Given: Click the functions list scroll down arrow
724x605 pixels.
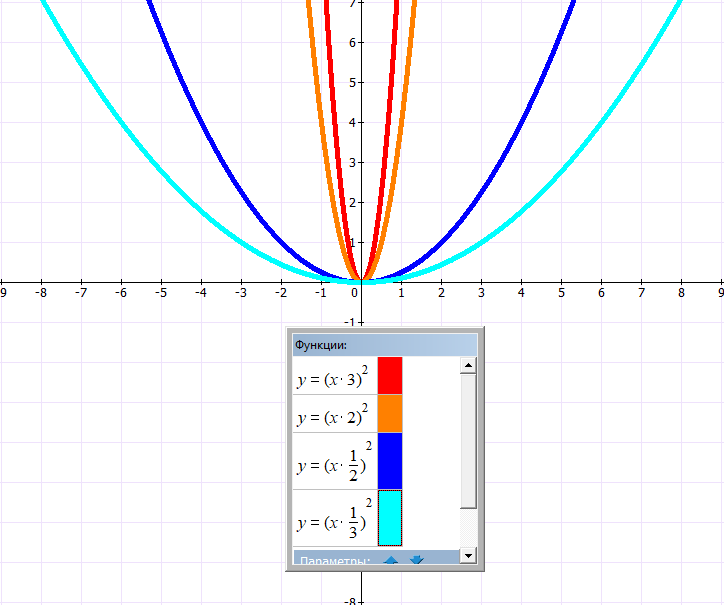Looking at the screenshot, I should coord(468,555).
